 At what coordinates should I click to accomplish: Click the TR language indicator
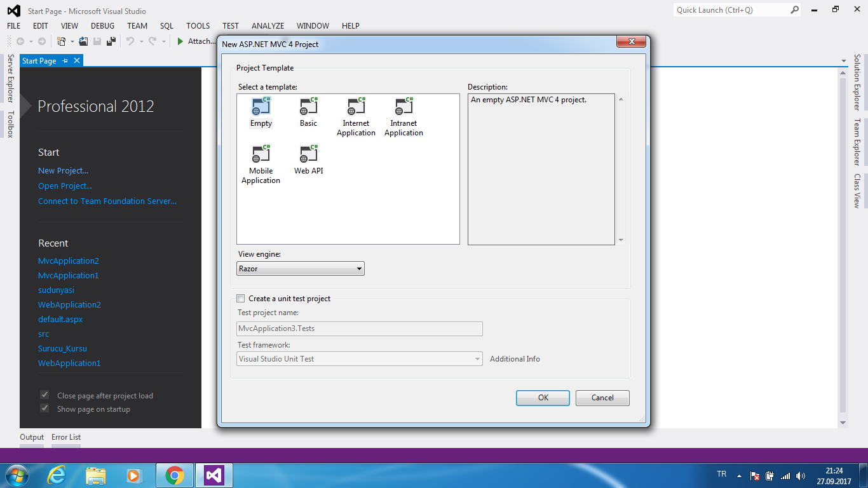(x=721, y=475)
